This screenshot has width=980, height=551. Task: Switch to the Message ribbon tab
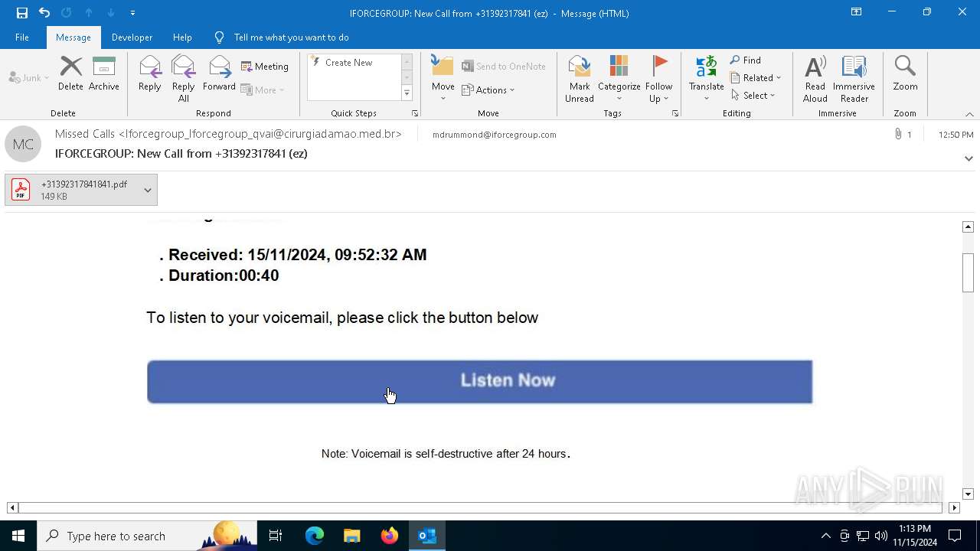[73, 37]
